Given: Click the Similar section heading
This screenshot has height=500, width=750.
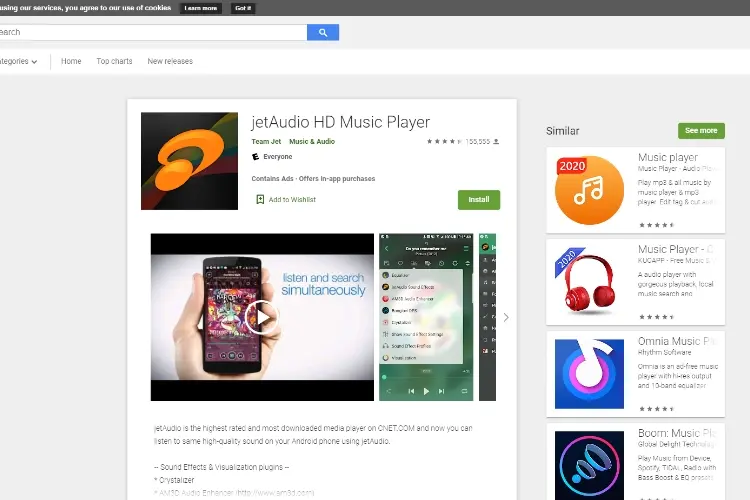Looking at the screenshot, I should (562, 131).
